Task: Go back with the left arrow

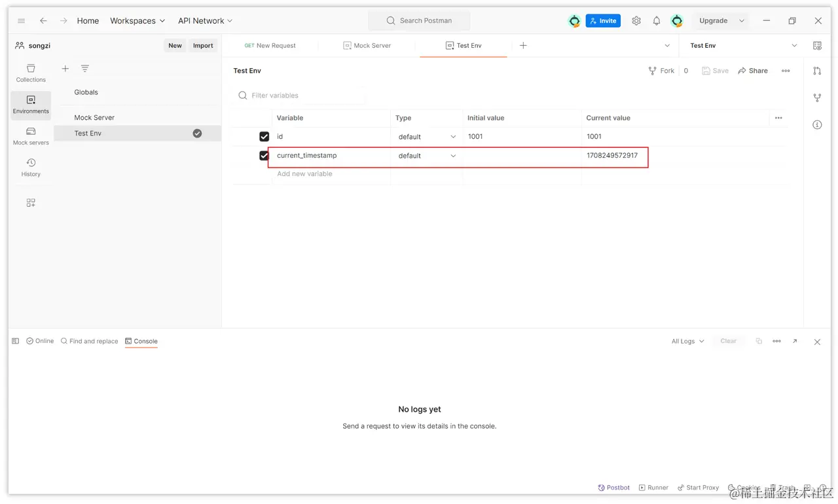Action: (43, 21)
